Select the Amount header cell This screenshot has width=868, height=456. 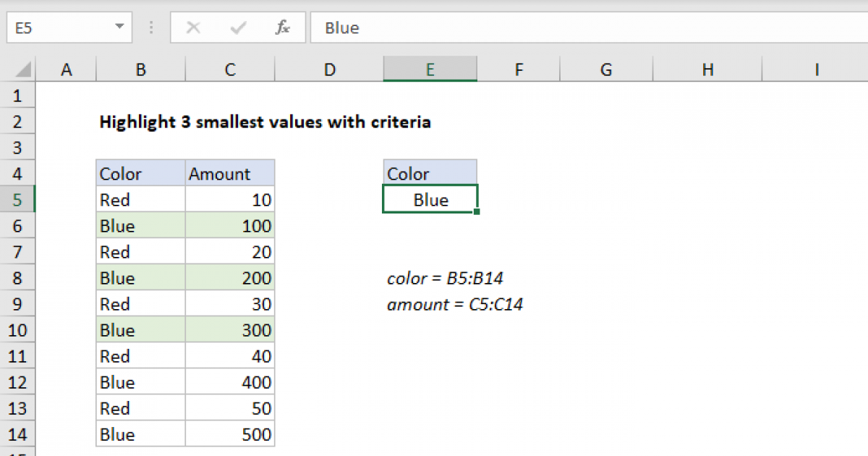pos(230,174)
